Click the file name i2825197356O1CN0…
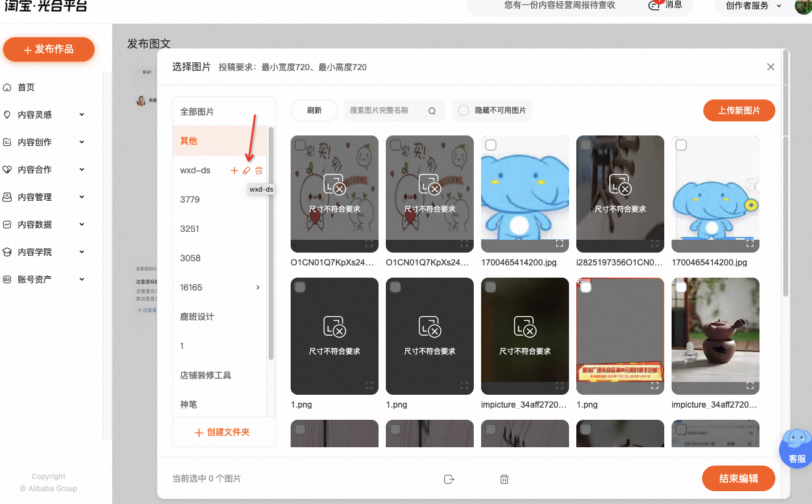The image size is (812, 504). pos(620,262)
